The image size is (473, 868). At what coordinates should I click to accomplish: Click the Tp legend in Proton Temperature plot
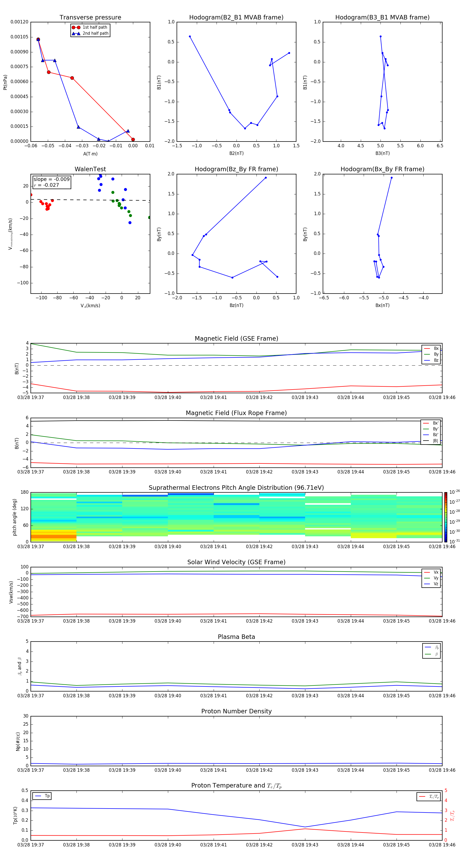pyautogui.click(x=42, y=796)
